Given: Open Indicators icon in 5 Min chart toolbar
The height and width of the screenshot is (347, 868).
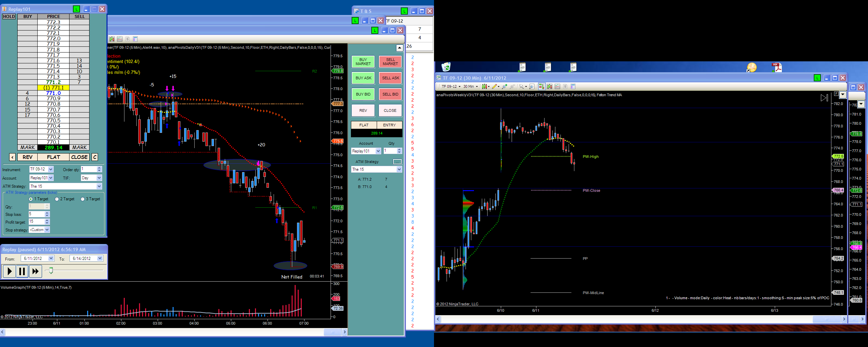Looking at the screenshot, I should coord(120,39).
